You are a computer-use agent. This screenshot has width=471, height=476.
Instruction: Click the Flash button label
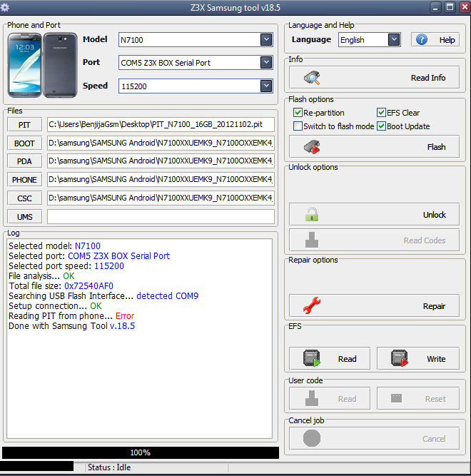[x=437, y=147]
